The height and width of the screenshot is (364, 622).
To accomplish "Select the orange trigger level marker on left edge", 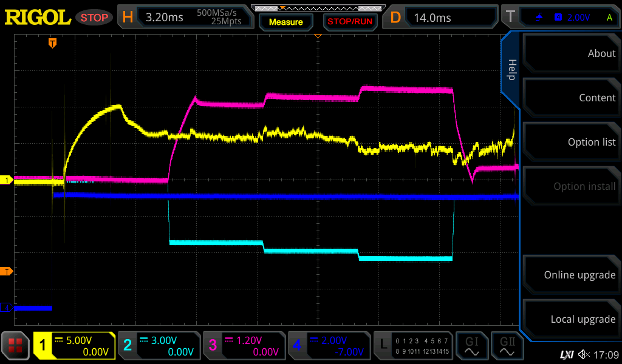I will point(7,271).
